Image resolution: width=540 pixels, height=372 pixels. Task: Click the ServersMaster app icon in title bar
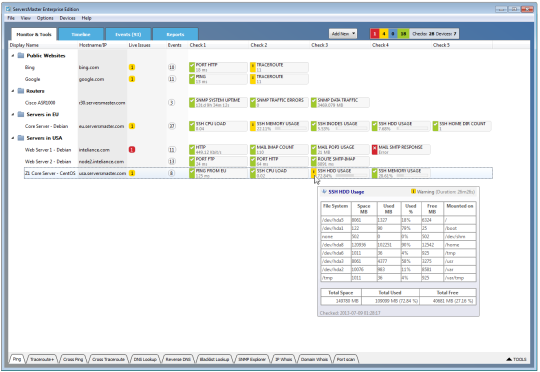coord(8,9)
